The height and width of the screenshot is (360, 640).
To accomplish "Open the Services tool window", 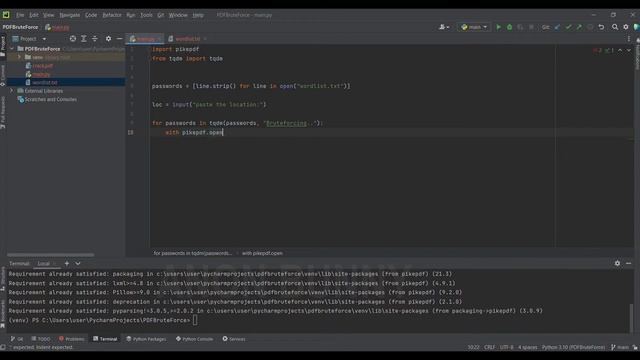I will [234, 339].
